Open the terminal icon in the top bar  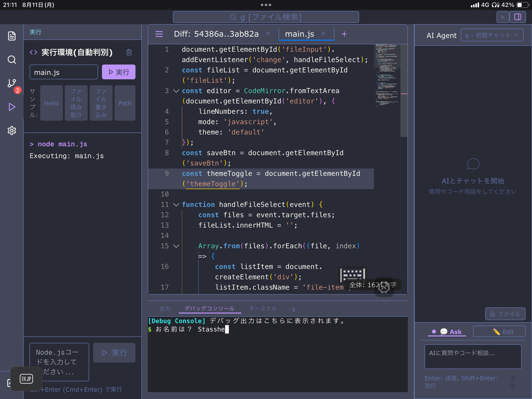(x=502, y=17)
